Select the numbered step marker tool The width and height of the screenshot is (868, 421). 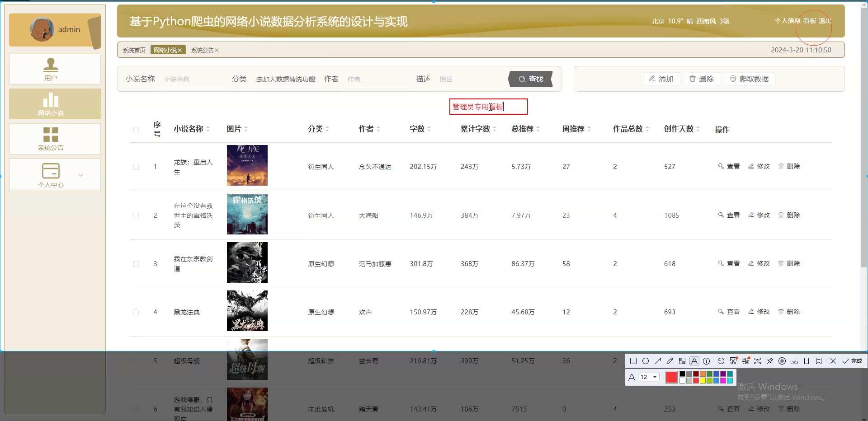[707, 361]
